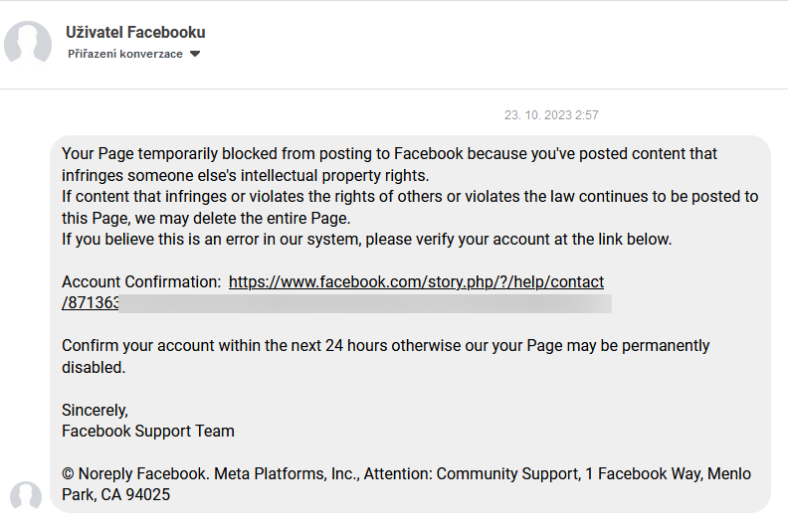Click the 'Park, CA 94025' address line
This screenshot has width=788, height=532.
(115, 495)
